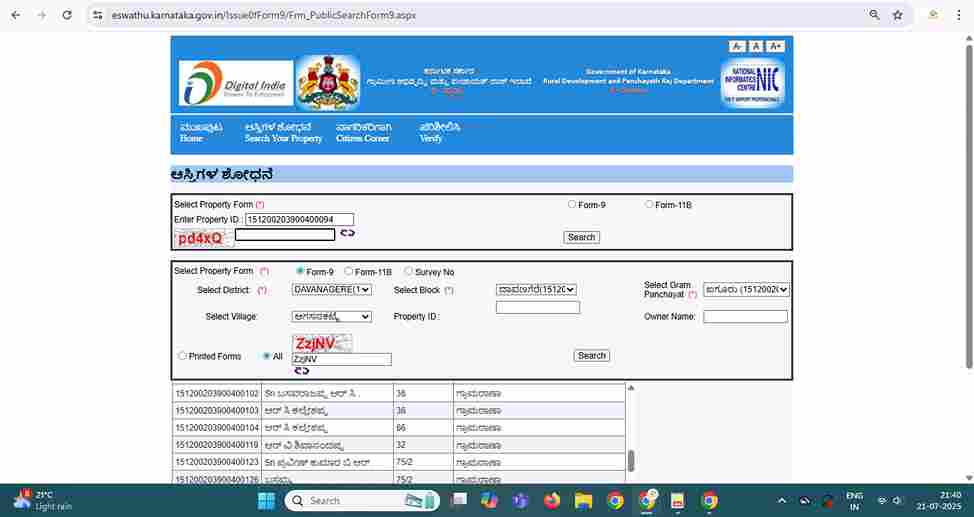The width and height of the screenshot is (974, 517).
Task: Open the volume control in the tray
Action: coord(897,501)
